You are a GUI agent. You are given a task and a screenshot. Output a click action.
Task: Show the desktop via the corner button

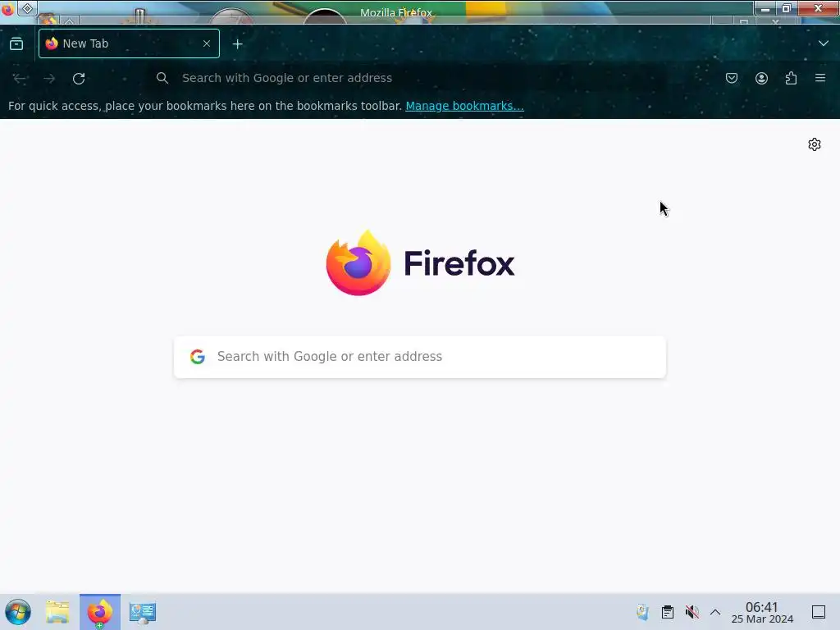click(x=819, y=612)
